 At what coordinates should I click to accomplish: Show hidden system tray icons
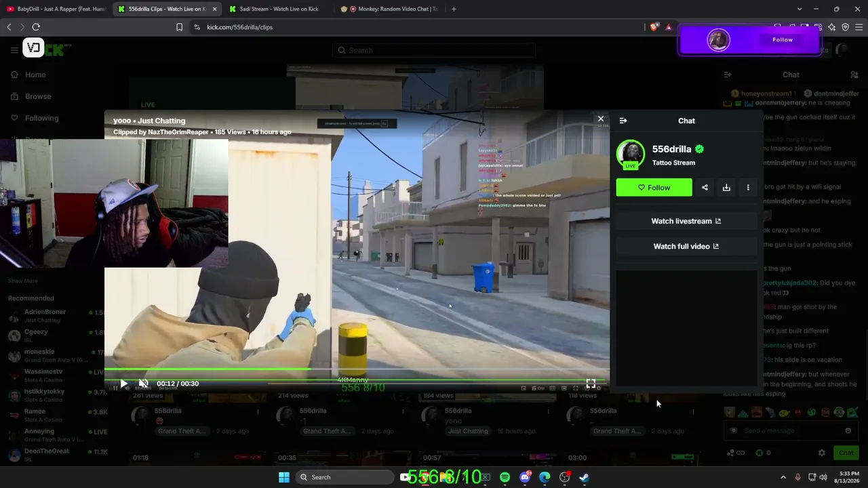click(x=783, y=477)
